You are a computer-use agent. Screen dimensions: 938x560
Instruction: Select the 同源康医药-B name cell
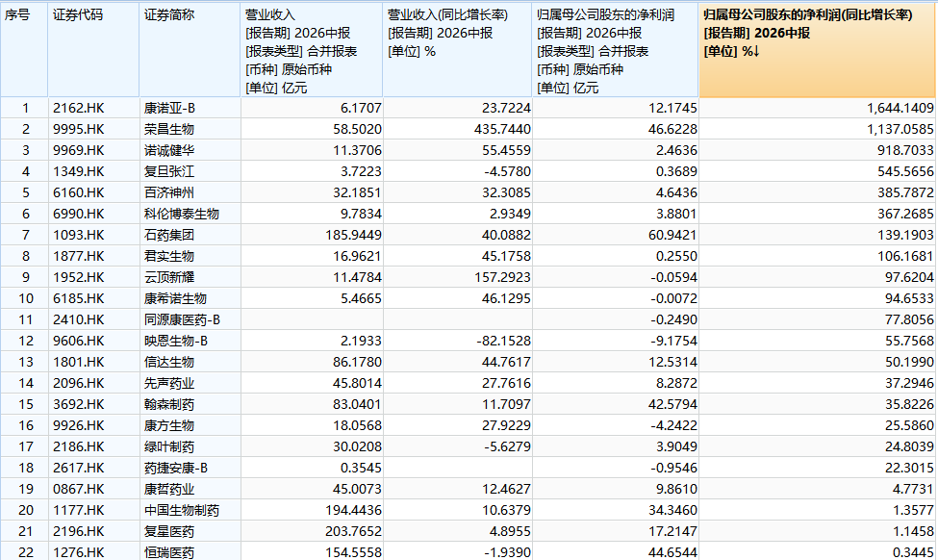[183, 319]
